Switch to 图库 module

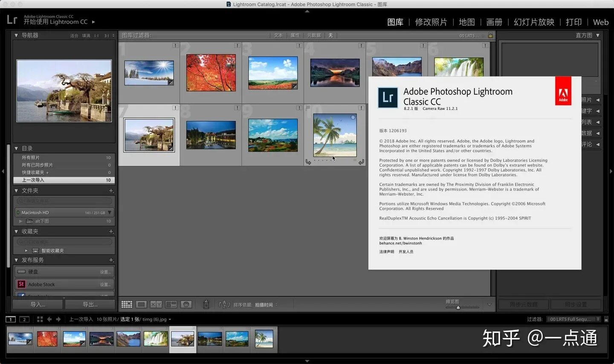click(x=395, y=22)
